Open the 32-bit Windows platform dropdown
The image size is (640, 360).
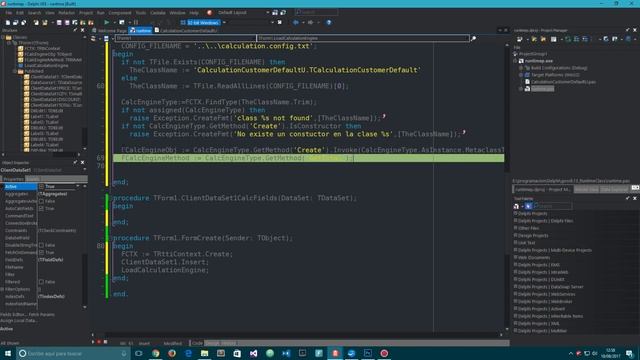tap(224, 22)
